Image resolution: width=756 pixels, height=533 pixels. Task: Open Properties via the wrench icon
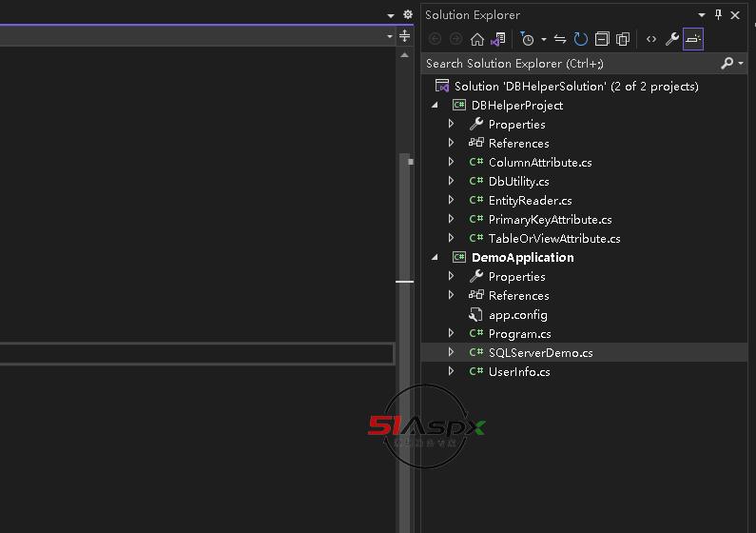click(672, 39)
